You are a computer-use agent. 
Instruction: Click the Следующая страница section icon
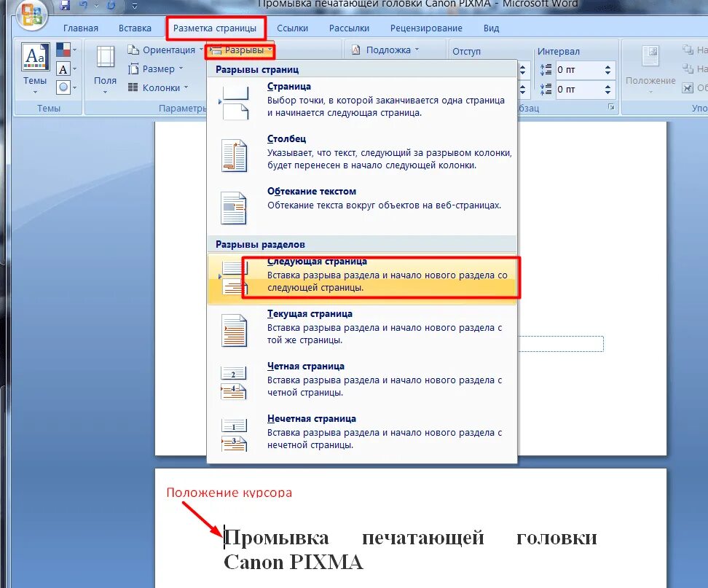click(234, 278)
